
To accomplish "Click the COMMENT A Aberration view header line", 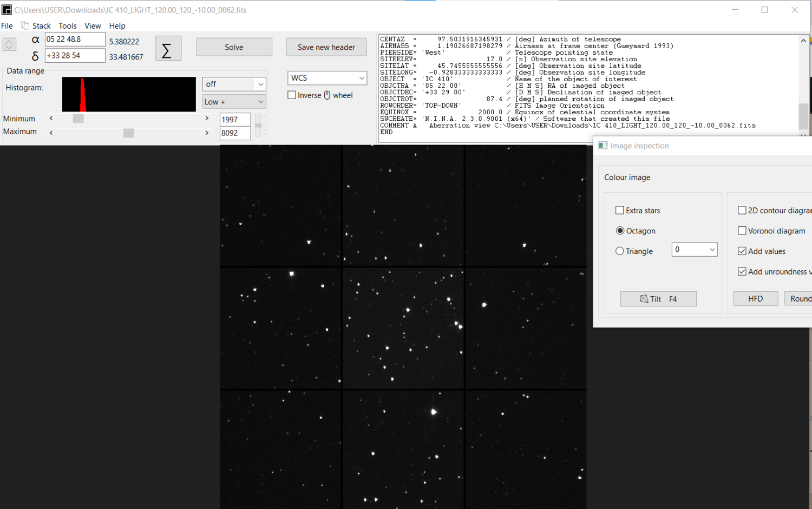I will pos(568,126).
